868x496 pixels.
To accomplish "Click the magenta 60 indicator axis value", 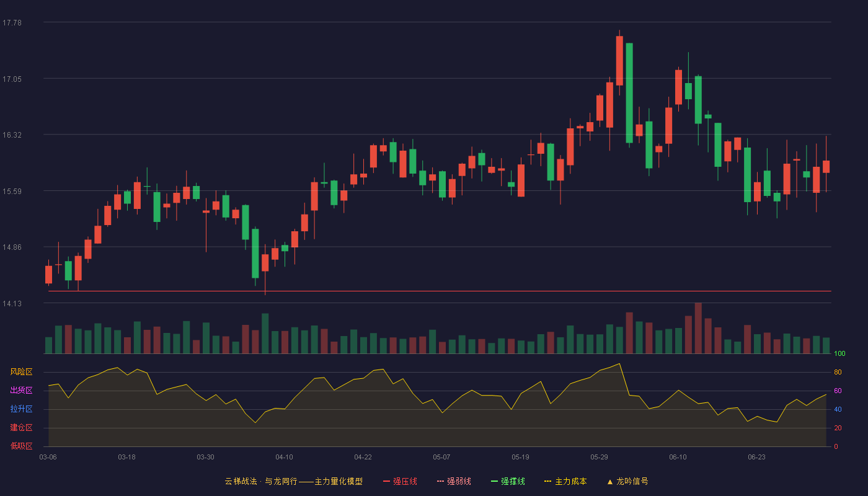I will pos(838,391).
